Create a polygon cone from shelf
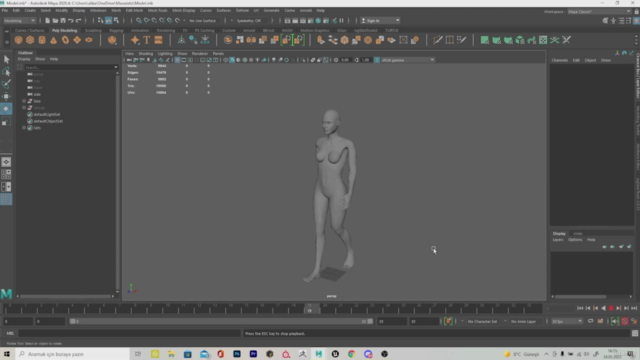The width and height of the screenshot is (640, 360). (53, 40)
